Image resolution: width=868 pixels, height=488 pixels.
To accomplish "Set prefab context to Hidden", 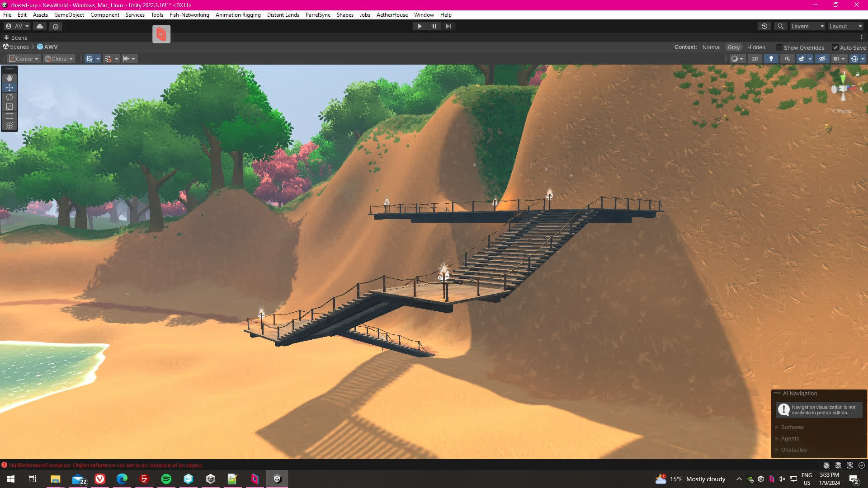I will tap(756, 47).
